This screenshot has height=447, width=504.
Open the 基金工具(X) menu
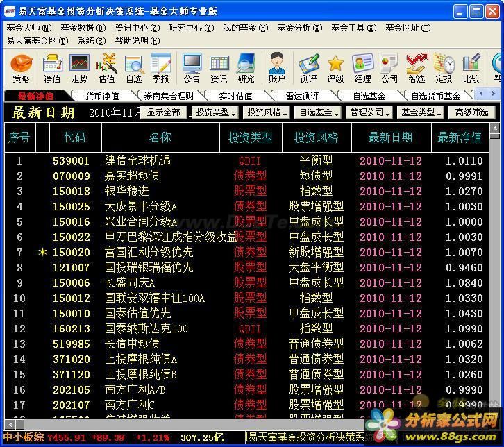pyautogui.click(x=354, y=28)
